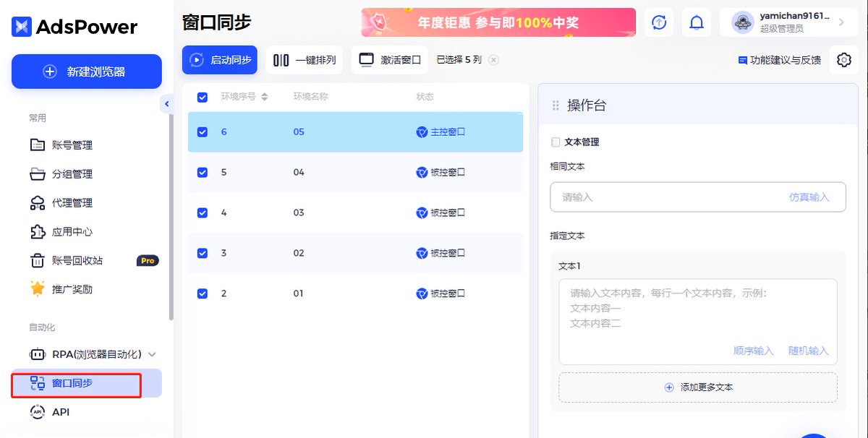The height and width of the screenshot is (438, 868).
Task: Click the 分组管理 folder icon
Action: [38, 174]
